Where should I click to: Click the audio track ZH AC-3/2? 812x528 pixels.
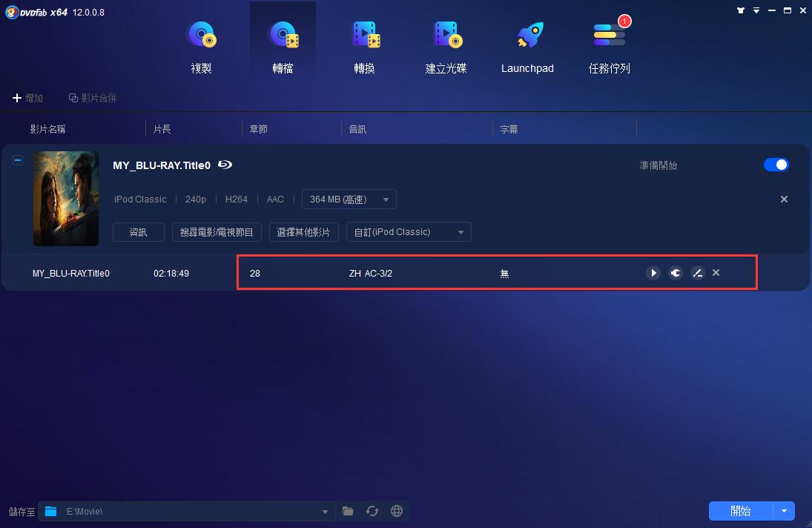pyautogui.click(x=371, y=274)
